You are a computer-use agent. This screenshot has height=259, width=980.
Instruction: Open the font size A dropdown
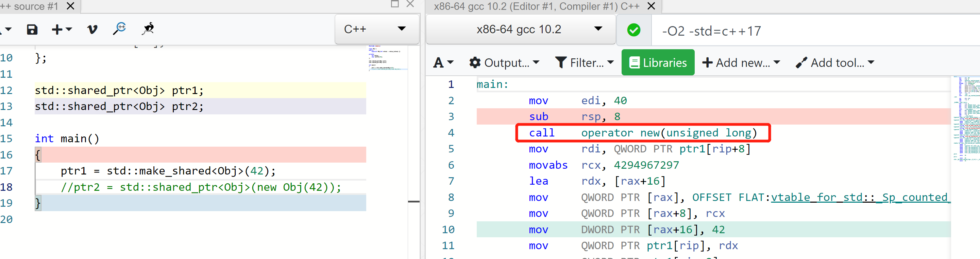(x=443, y=62)
